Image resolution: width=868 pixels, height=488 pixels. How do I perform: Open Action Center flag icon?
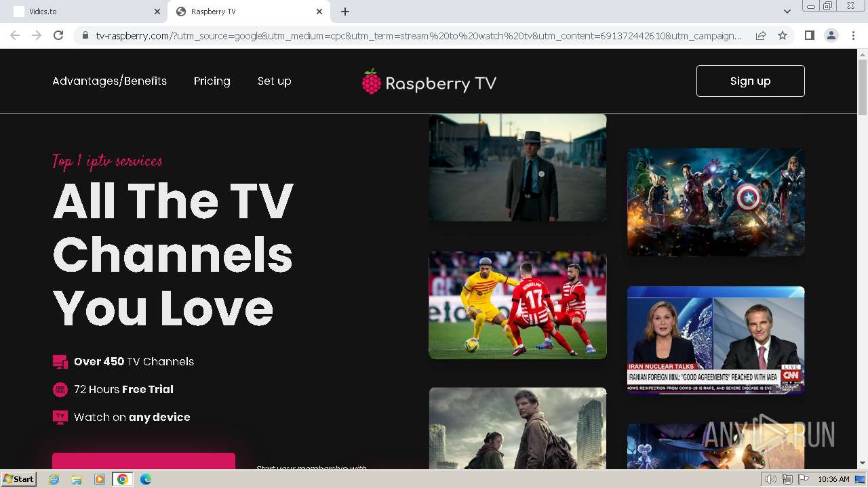coord(804,479)
